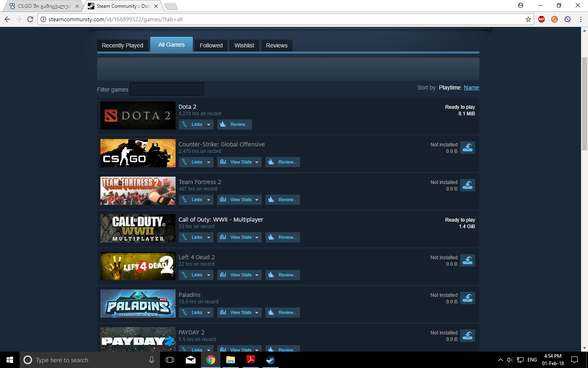Click the volume speaker icon in tray
Viewport: 588px width, 368px height.
pos(510,360)
